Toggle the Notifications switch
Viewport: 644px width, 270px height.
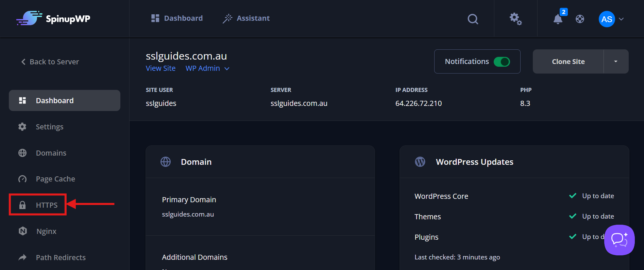502,62
